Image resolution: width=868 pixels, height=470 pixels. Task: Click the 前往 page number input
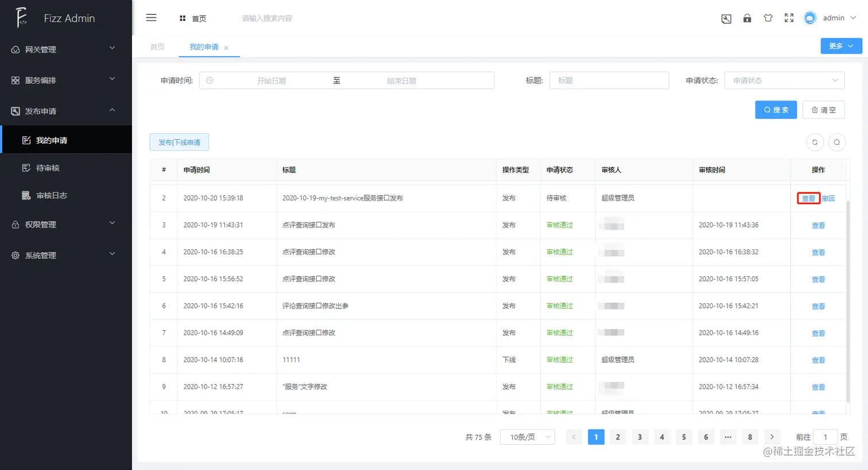point(826,437)
